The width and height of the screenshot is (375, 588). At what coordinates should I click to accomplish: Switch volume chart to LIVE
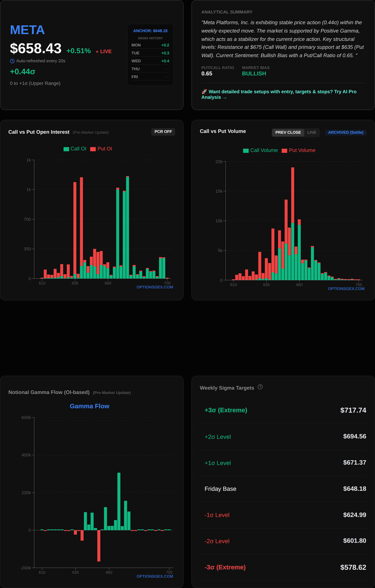[x=311, y=132]
